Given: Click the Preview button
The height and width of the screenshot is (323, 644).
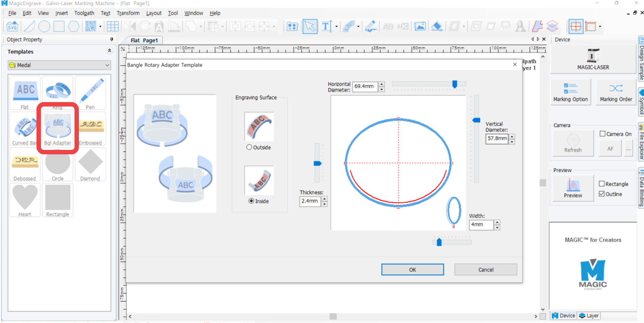Looking at the screenshot, I should (x=573, y=188).
